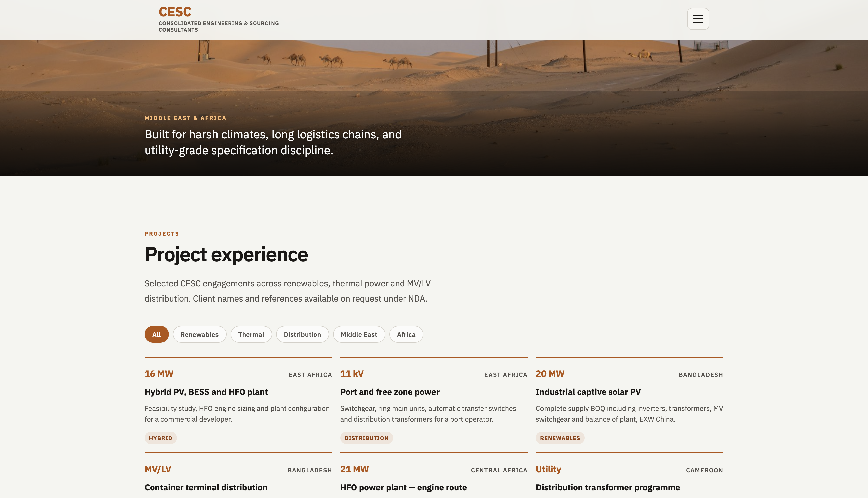Show Africa projects only
This screenshot has height=498, width=868.
(406, 334)
